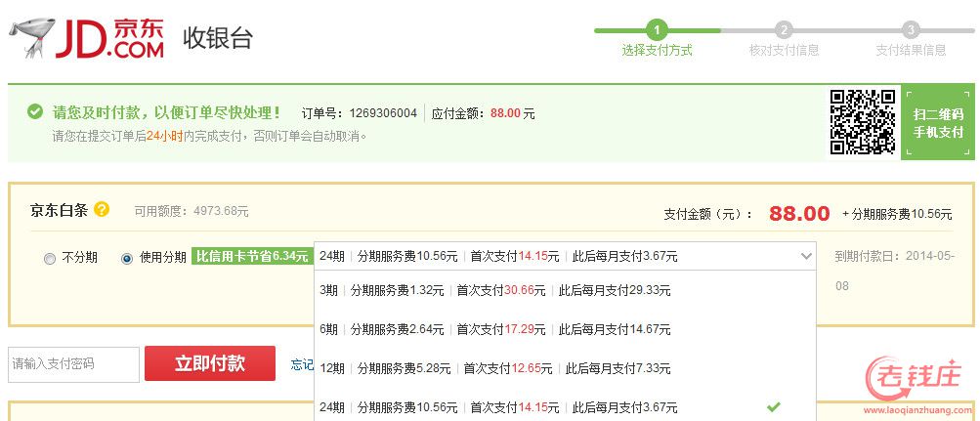Click the 比信用卡节省6.34元 green badge

252,256
